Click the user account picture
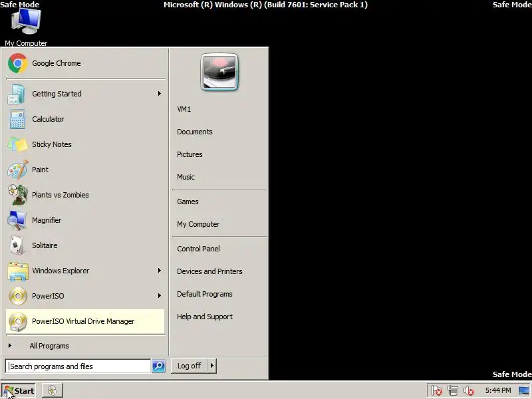Screen dimensions: 532x399 pos(219,72)
